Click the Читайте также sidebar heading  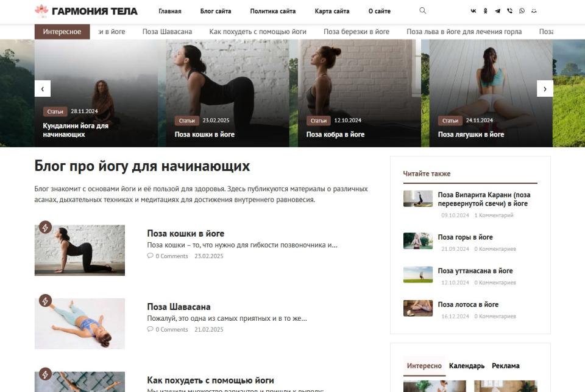tap(427, 173)
